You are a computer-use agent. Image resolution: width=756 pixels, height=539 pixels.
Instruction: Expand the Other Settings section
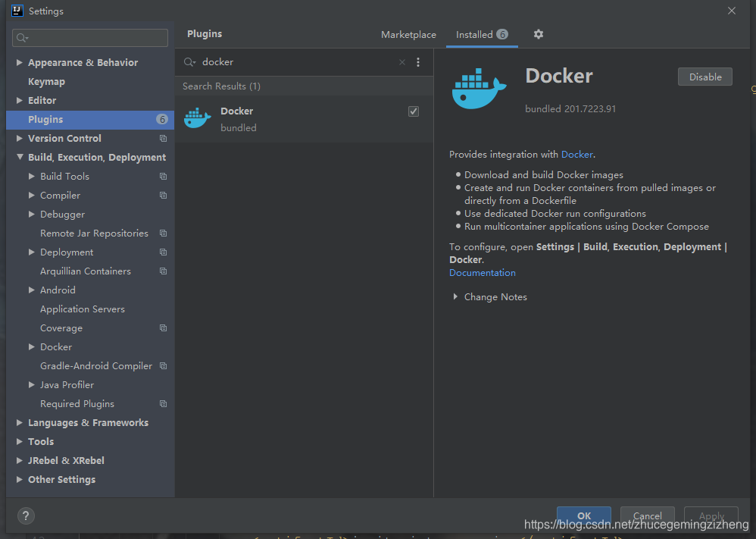[x=19, y=480]
